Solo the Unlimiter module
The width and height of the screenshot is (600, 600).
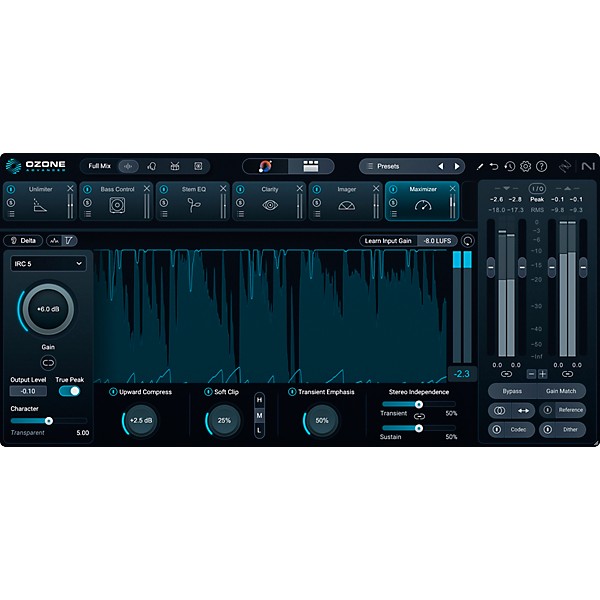coord(11,203)
